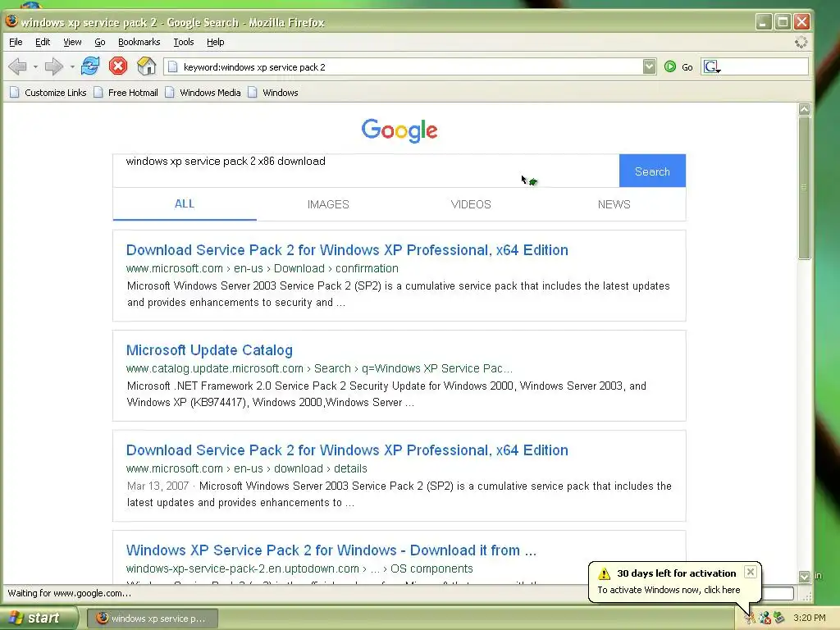The image size is (840, 630).
Task: Click the Google search query field
Action: click(366, 171)
